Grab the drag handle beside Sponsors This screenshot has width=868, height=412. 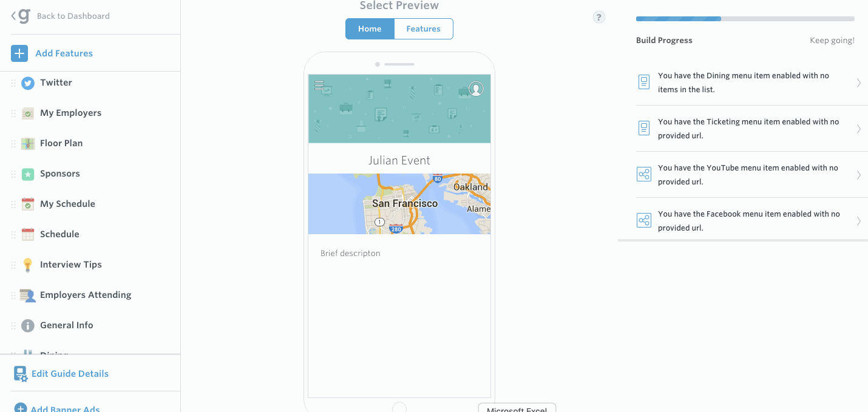pos(13,174)
